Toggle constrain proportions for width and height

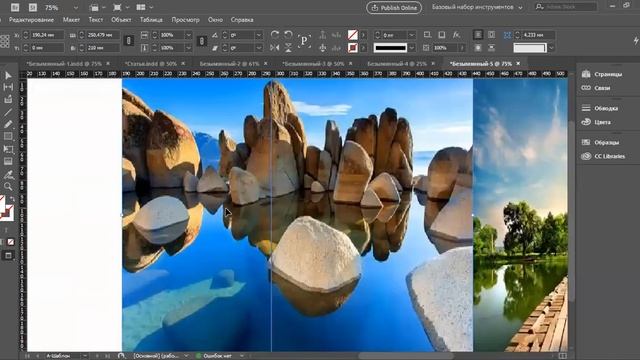click(129, 41)
